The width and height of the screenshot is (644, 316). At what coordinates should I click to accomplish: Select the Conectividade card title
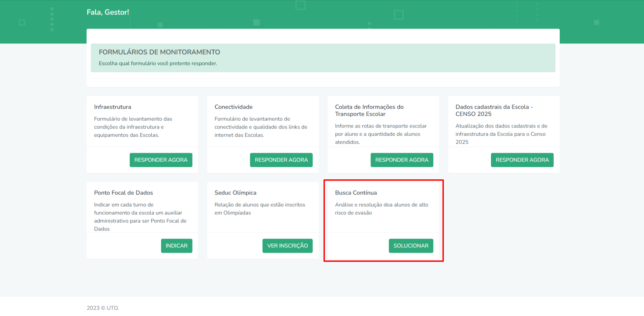[234, 107]
